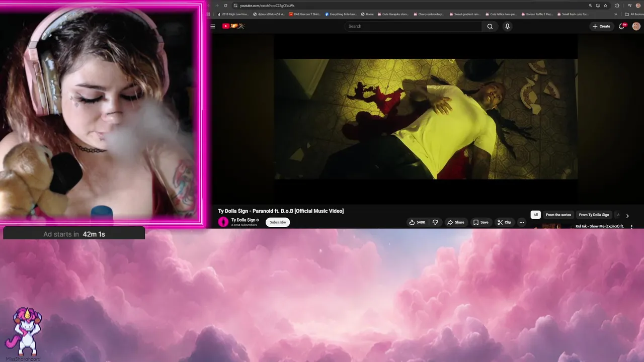
Task: Click inside the YouTube search field
Action: (x=413, y=26)
